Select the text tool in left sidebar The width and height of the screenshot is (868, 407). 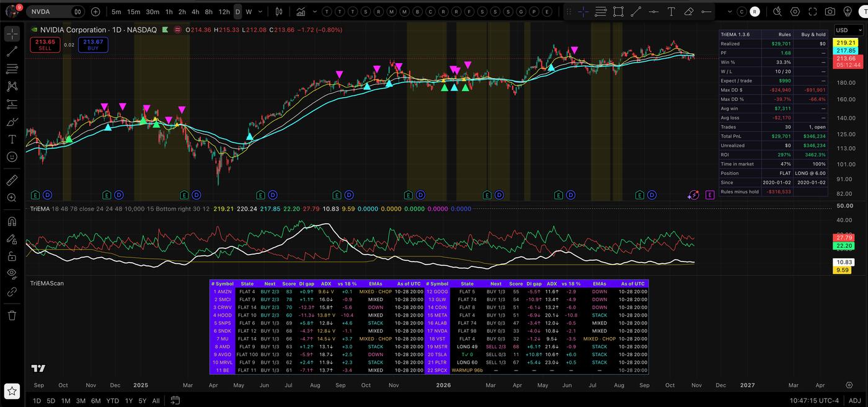[12, 139]
